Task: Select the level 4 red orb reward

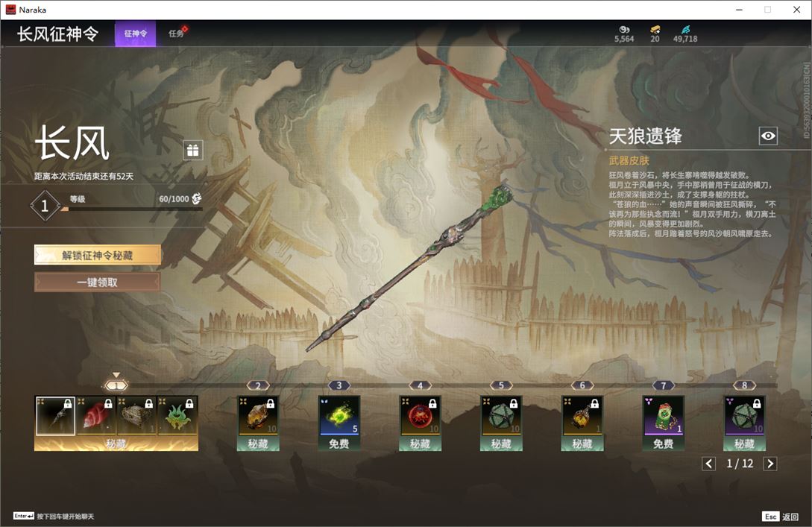Action: coord(420,416)
